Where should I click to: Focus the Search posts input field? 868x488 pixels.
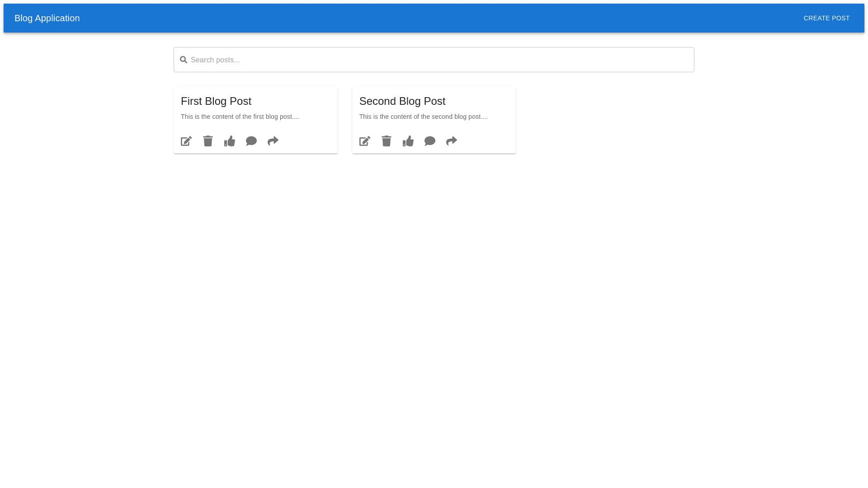(x=434, y=60)
